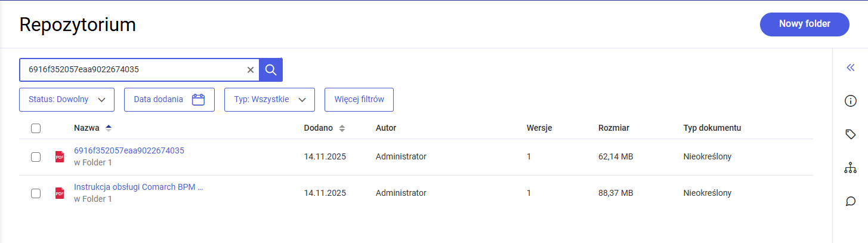Open the Instrukcja obsługi Comarch BPM document
The image size is (868, 243).
pos(138,187)
